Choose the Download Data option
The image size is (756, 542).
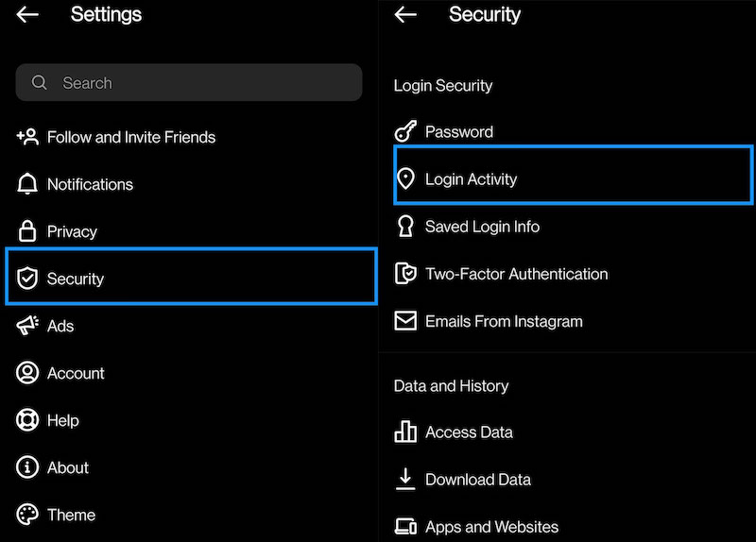[477, 480]
